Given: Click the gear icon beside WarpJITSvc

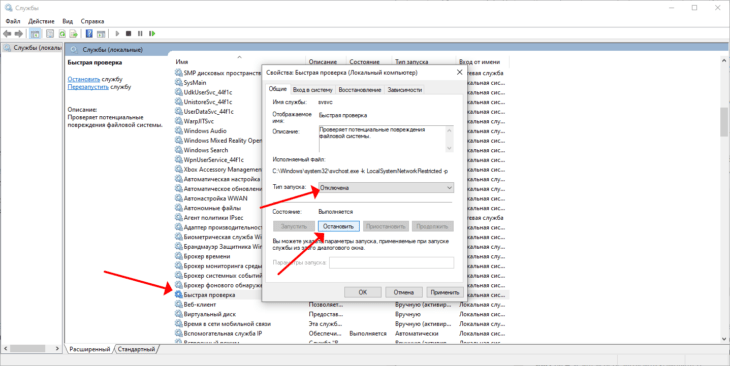Looking at the screenshot, I should point(178,121).
